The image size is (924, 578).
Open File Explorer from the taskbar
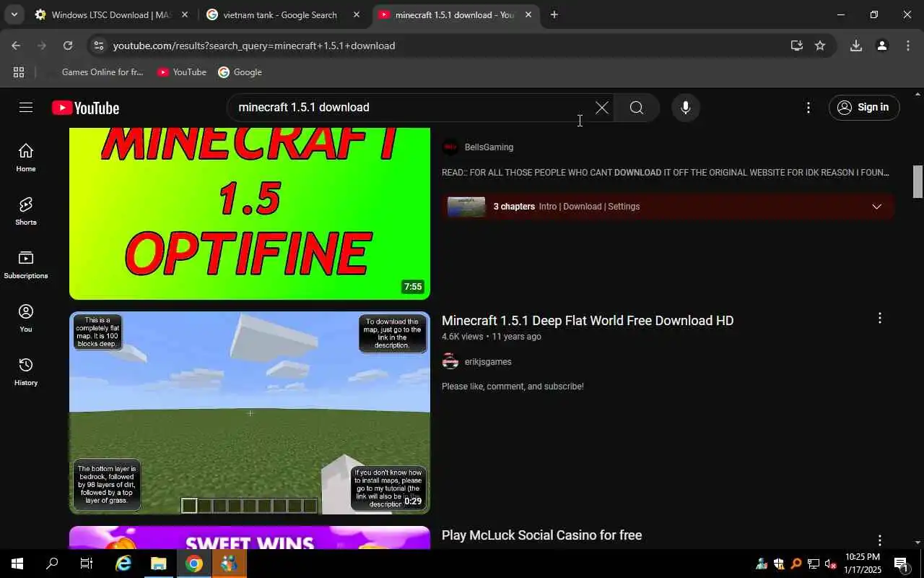[x=159, y=564]
